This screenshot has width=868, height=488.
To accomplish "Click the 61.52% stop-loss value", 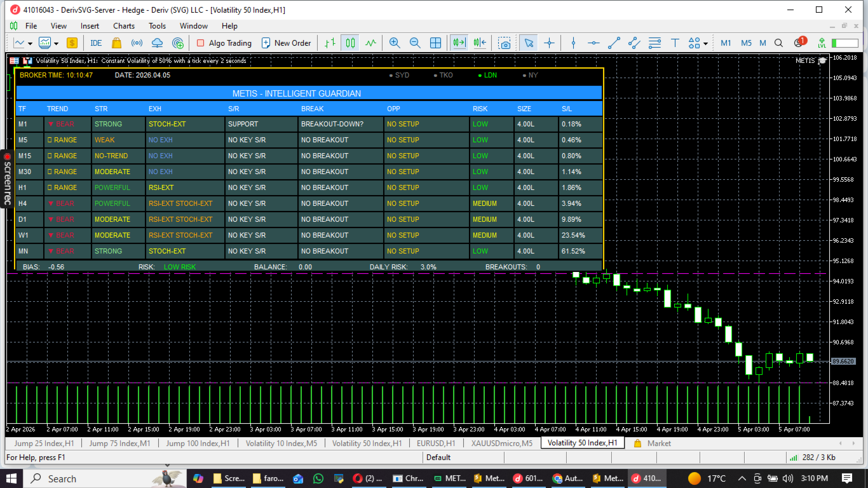I will (580, 251).
